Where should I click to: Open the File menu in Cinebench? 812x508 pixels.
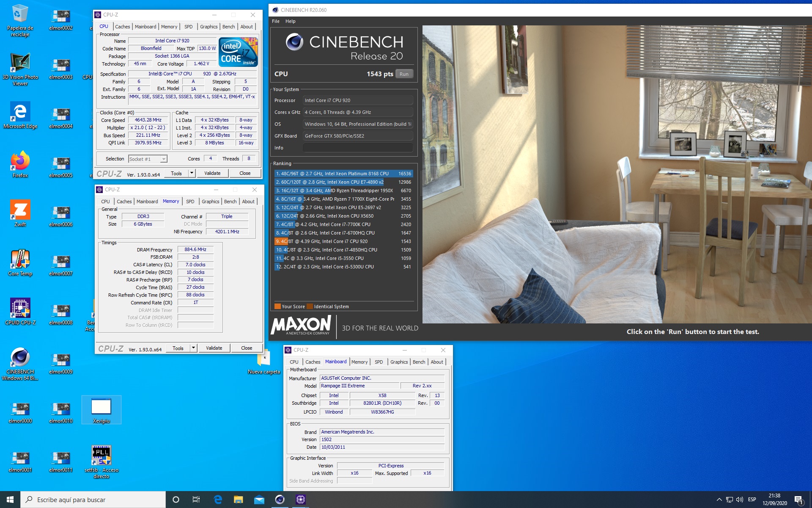tap(276, 21)
